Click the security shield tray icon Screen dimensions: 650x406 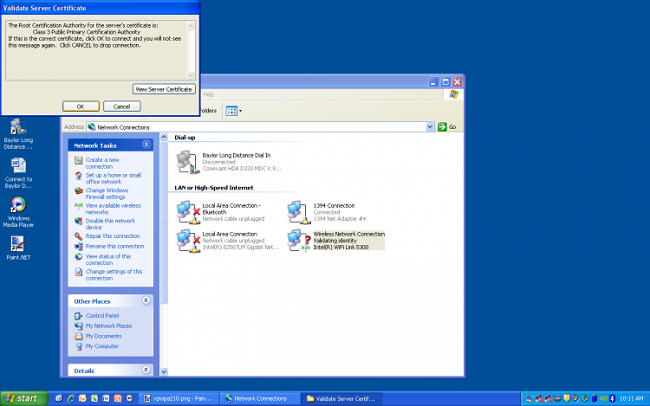567,399
